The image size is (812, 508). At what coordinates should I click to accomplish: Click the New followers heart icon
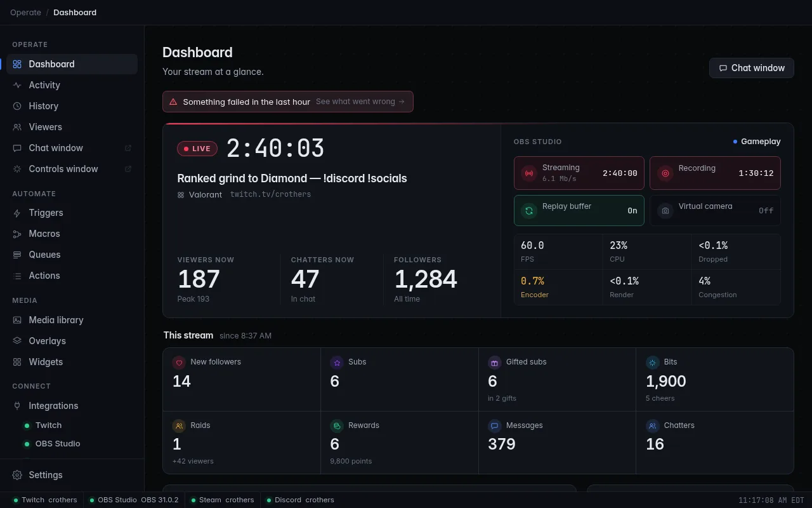(x=179, y=363)
